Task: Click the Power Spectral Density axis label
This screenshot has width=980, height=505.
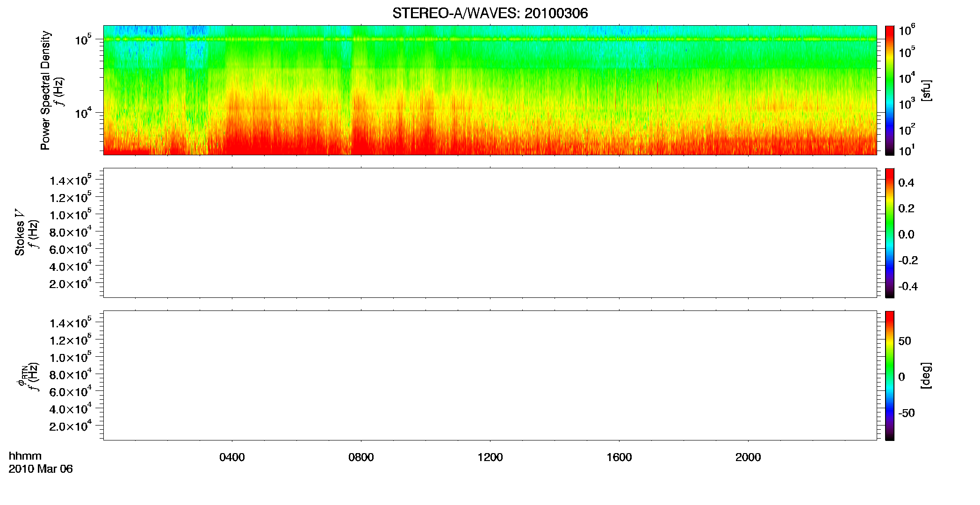Action: point(45,90)
